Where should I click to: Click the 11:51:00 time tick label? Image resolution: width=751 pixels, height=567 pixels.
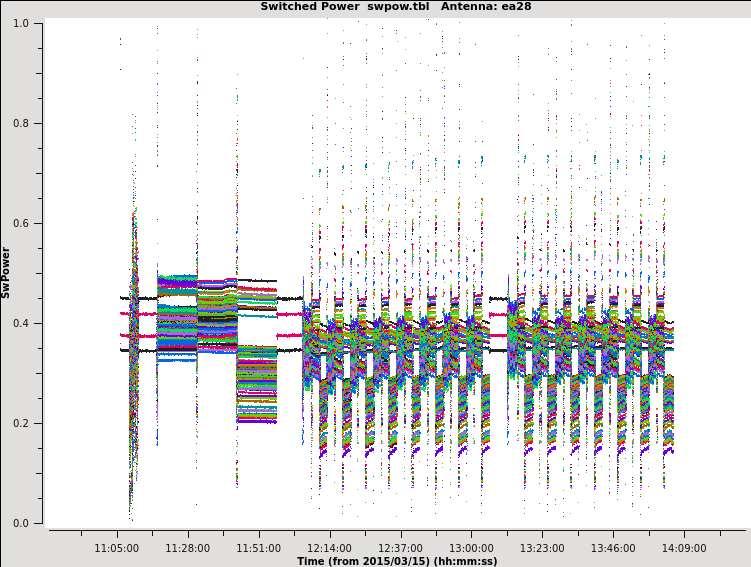click(x=258, y=548)
